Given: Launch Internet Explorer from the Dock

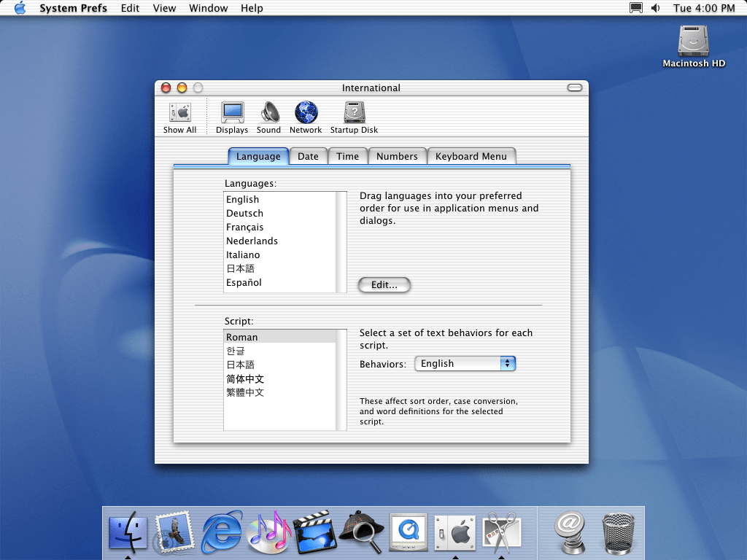Looking at the screenshot, I should click(222, 531).
